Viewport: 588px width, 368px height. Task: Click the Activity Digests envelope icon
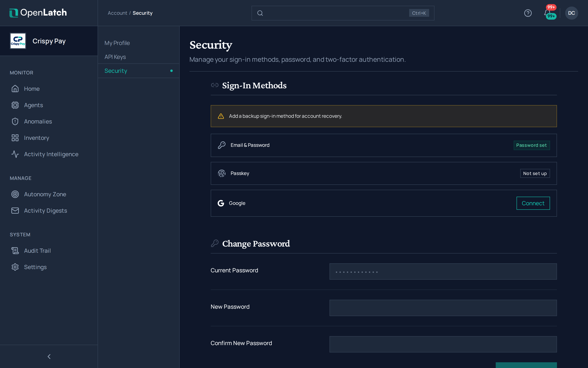tap(15, 211)
